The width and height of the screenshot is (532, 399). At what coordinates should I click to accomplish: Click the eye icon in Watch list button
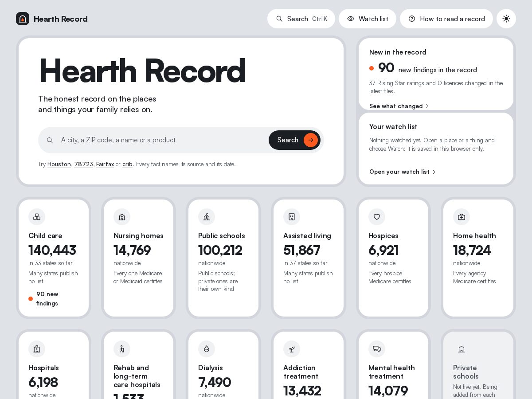click(x=351, y=19)
